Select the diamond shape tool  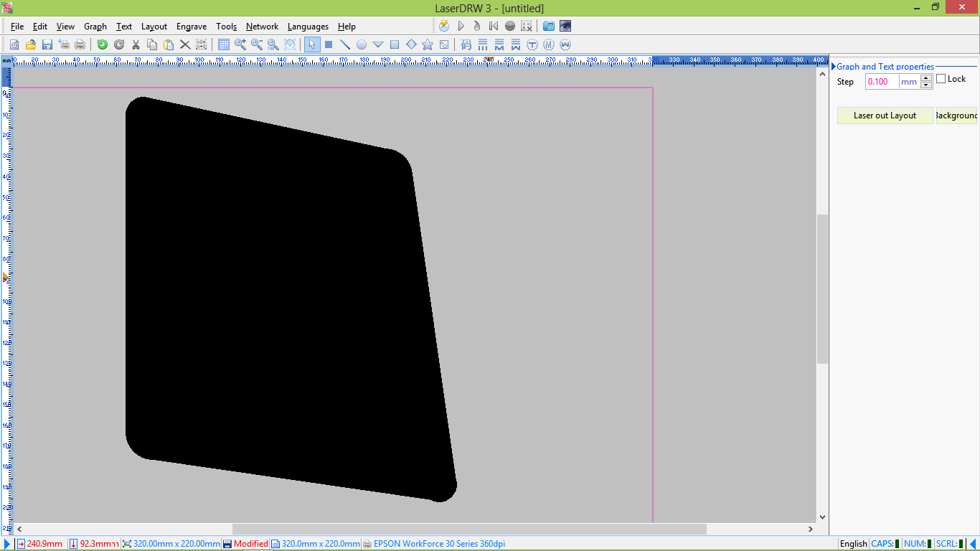click(411, 44)
